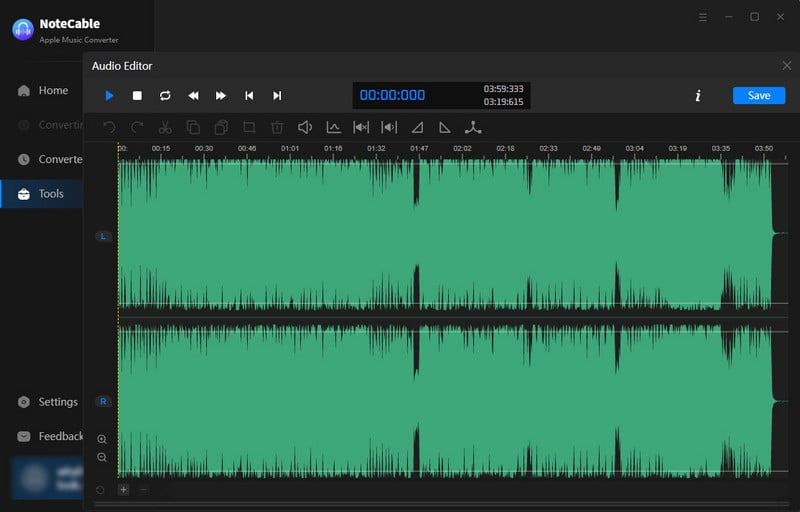800x512 pixels.
Task: Rewind the audio
Action: click(193, 95)
